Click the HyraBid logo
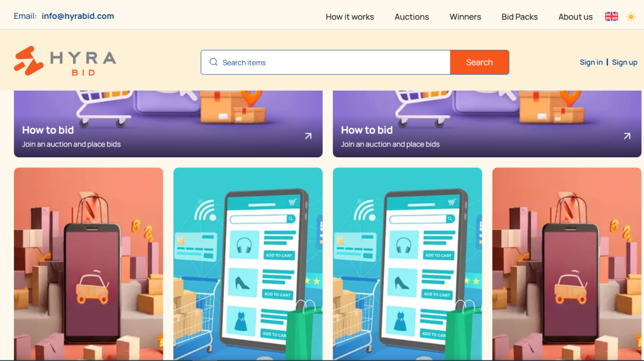Image resolution: width=644 pixels, height=361 pixels. [65, 61]
